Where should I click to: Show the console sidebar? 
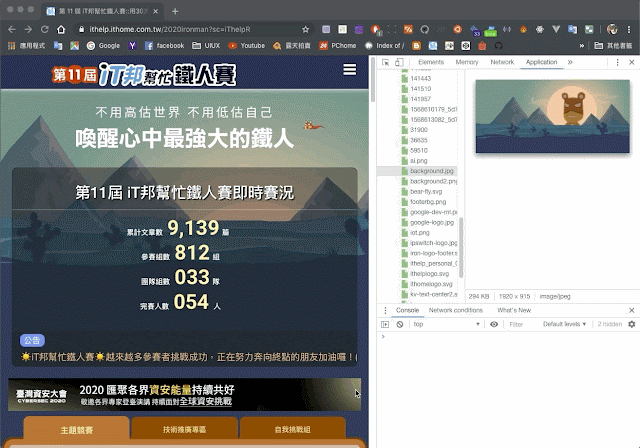tap(384, 324)
